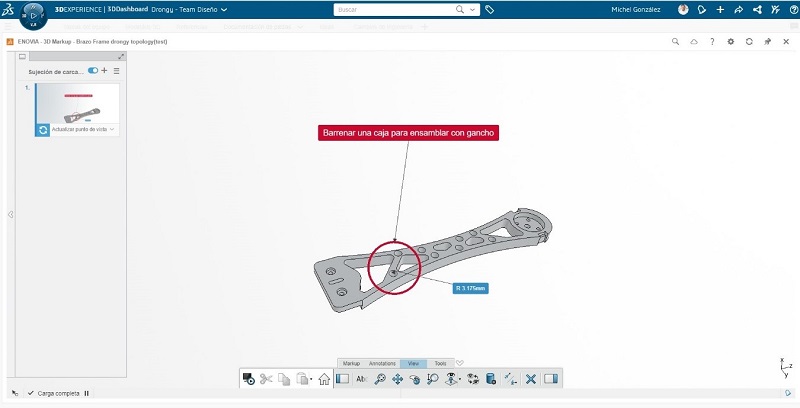800x408 pixels.
Task: Toggle the Sujeción de carca switch
Action: click(x=93, y=71)
